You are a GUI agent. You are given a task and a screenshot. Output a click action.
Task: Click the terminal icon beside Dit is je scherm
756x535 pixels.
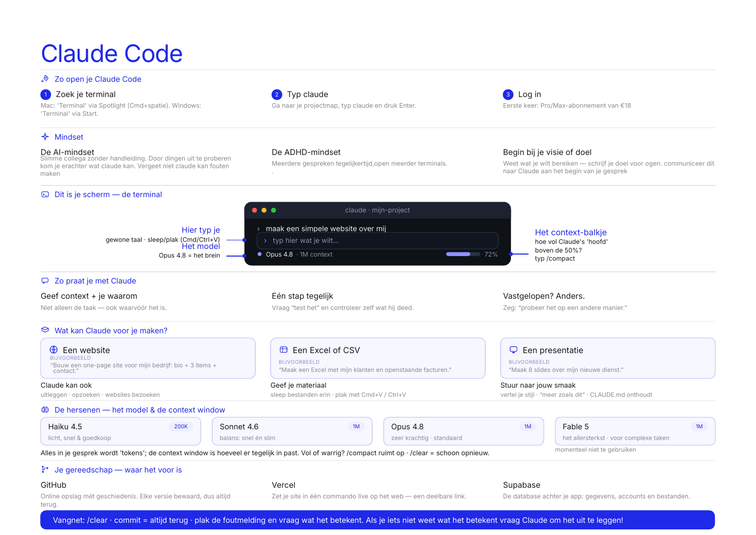click(x=45, y=195)
